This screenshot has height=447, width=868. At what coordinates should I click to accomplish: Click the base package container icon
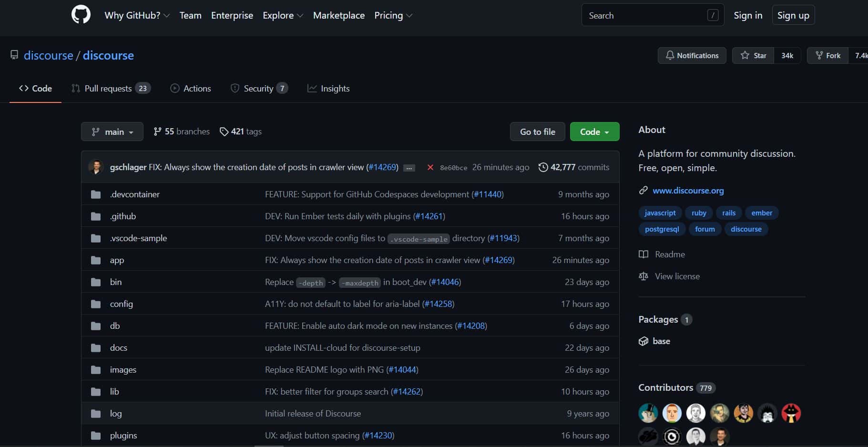point(644,341)
